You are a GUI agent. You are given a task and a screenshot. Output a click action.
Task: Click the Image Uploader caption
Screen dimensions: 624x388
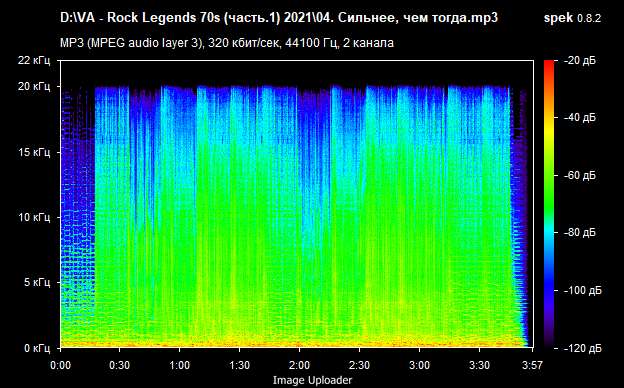coord(312,380)
